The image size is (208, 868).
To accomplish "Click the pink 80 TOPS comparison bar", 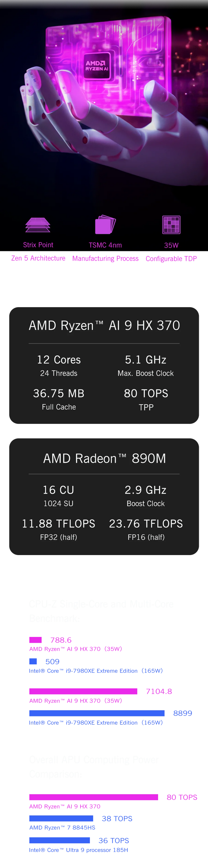I will coord(93,797).
